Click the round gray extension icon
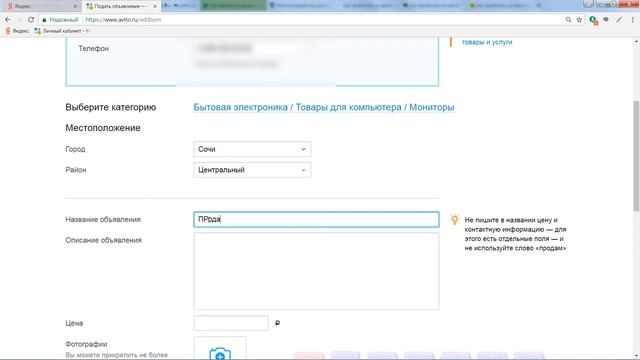640x360 pixels. [606, 20]
